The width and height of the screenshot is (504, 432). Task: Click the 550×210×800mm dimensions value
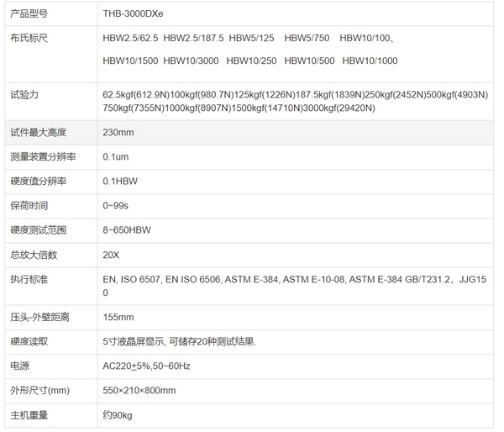(x=139, y=391)
